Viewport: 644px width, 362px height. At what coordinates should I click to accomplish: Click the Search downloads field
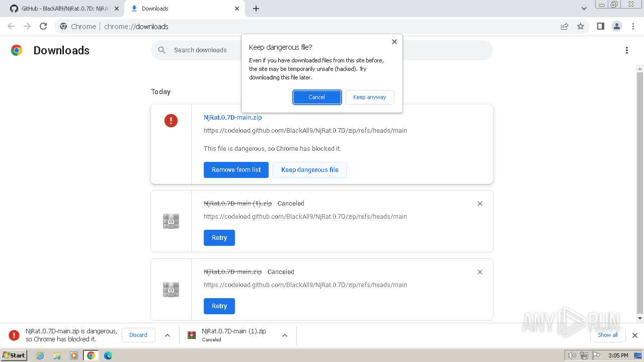[322, 50]
